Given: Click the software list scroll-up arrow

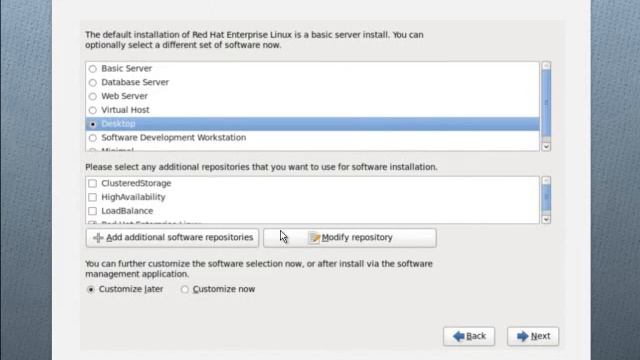Looking at the screenshot, I should (x=546, y=66).
